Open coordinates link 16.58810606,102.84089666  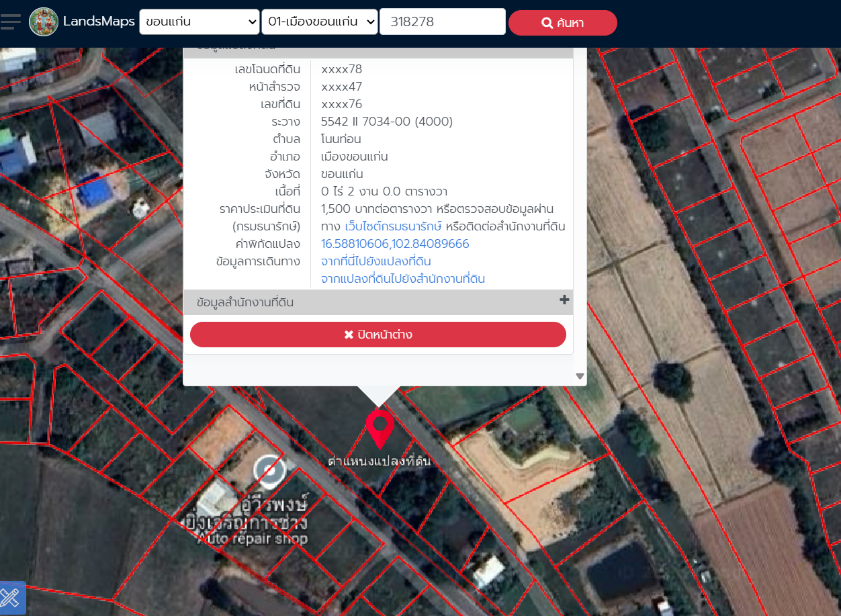[x=395, y=244]
